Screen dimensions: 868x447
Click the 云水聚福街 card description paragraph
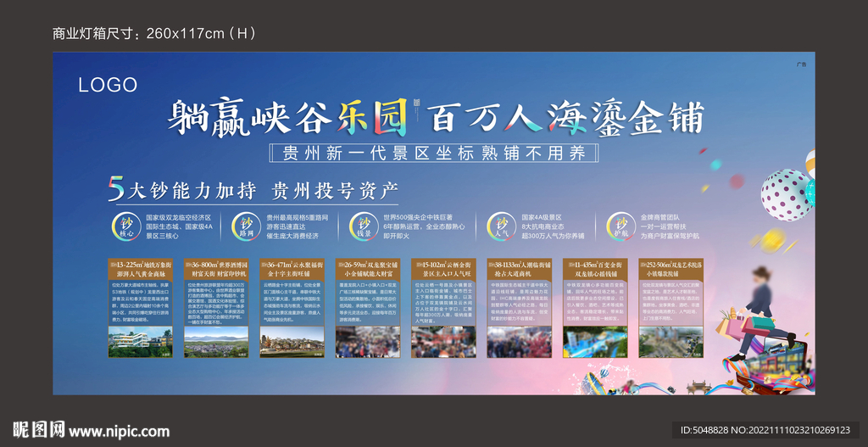click(292, 303)
